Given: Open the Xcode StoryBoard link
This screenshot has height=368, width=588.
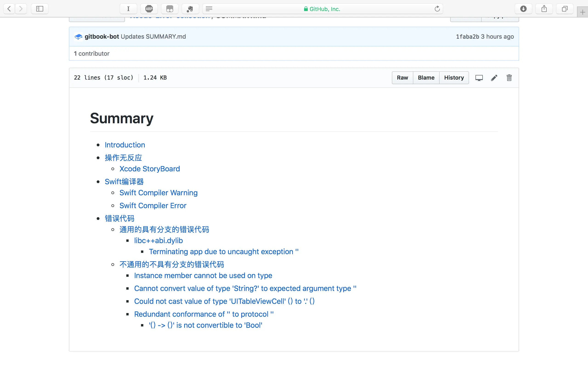Looking at the screenshot, I should point(150,169).
